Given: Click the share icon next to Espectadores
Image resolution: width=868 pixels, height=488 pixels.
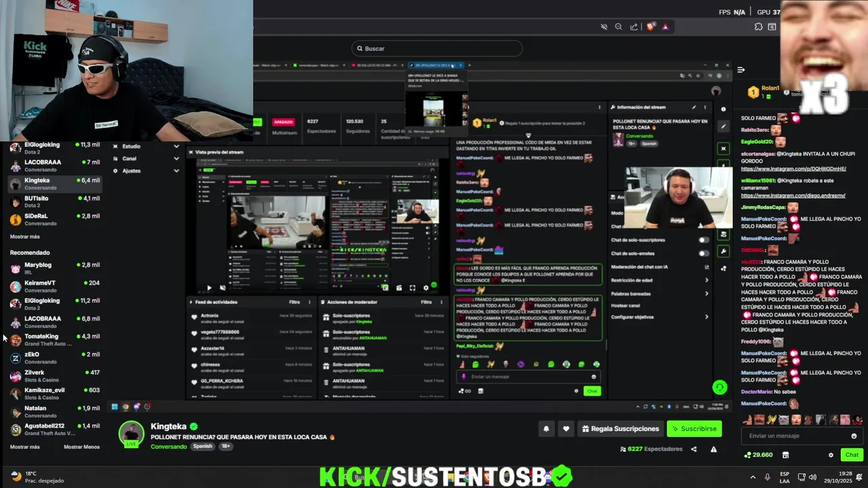Looking at the screenshot, I should [x=693, y=449].
